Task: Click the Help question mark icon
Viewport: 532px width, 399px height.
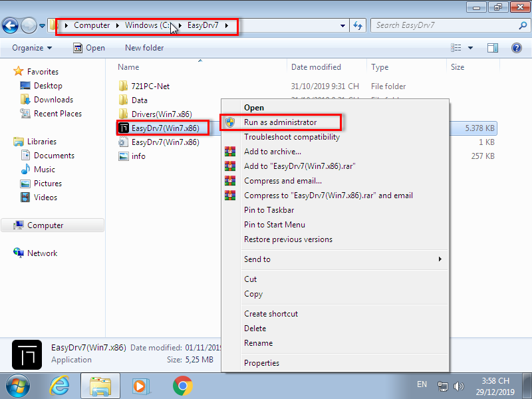Action: tap(517, 48)
